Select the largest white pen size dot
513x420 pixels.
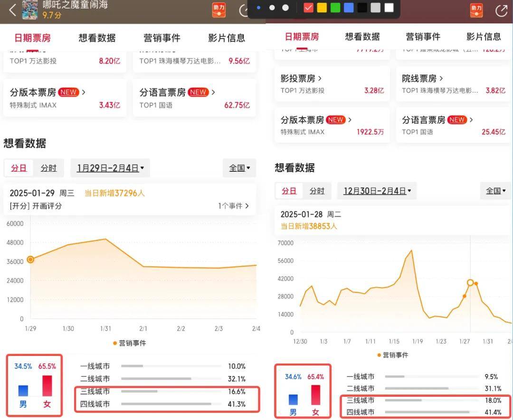pyautogui.click(x=285, y=8)
